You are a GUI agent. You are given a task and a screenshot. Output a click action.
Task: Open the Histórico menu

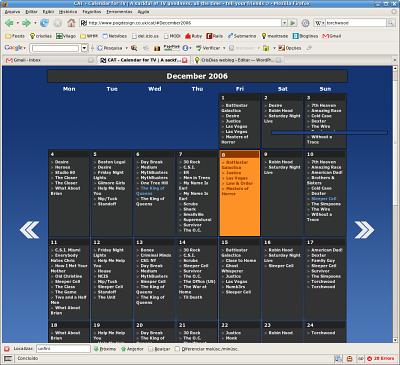(68, 12)
